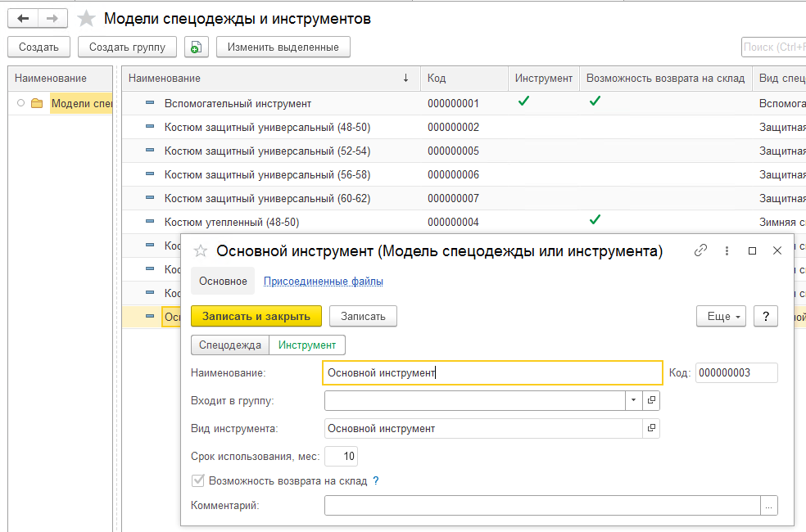Open the three-dot dialog menu

[x=727, y=251]
